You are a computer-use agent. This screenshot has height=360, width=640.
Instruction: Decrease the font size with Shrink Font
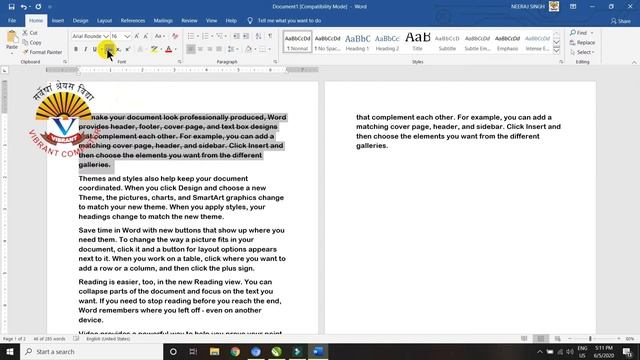(x=146, y=36)
